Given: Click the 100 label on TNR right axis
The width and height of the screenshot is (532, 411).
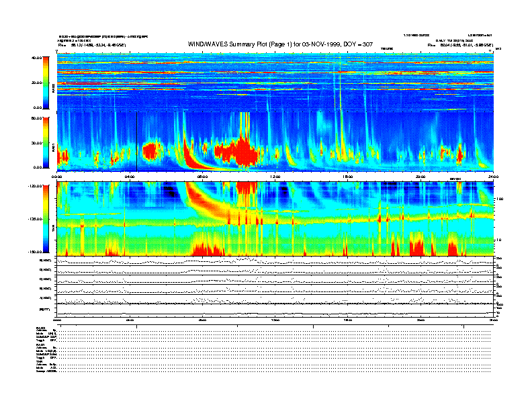Looking at the screenshot, I should [x=500, y=199].
